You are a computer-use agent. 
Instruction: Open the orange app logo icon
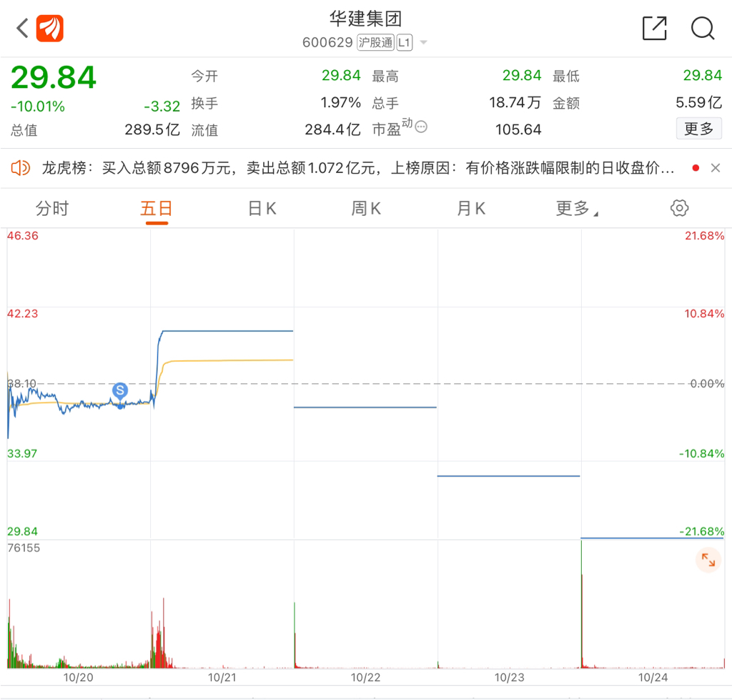click(x=50, y=28)
